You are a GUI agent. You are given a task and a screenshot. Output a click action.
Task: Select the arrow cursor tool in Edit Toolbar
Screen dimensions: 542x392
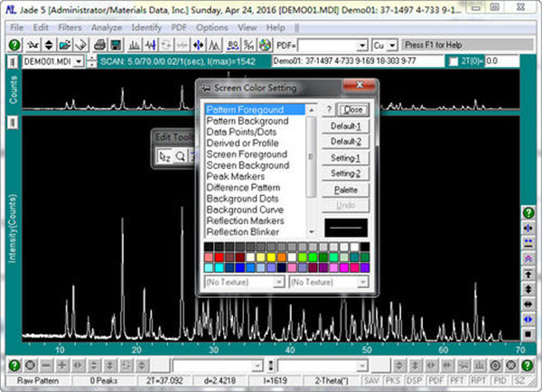tap(164, 155)
